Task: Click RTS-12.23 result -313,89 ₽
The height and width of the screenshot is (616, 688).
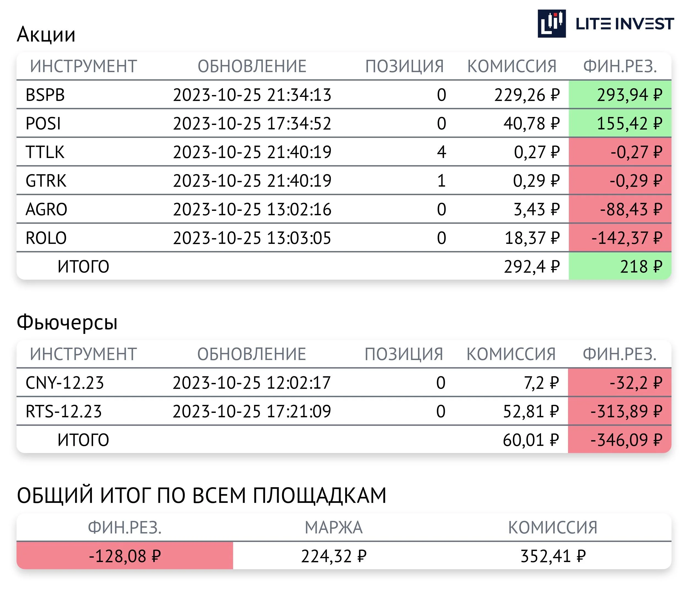Action: click(620, 411)
